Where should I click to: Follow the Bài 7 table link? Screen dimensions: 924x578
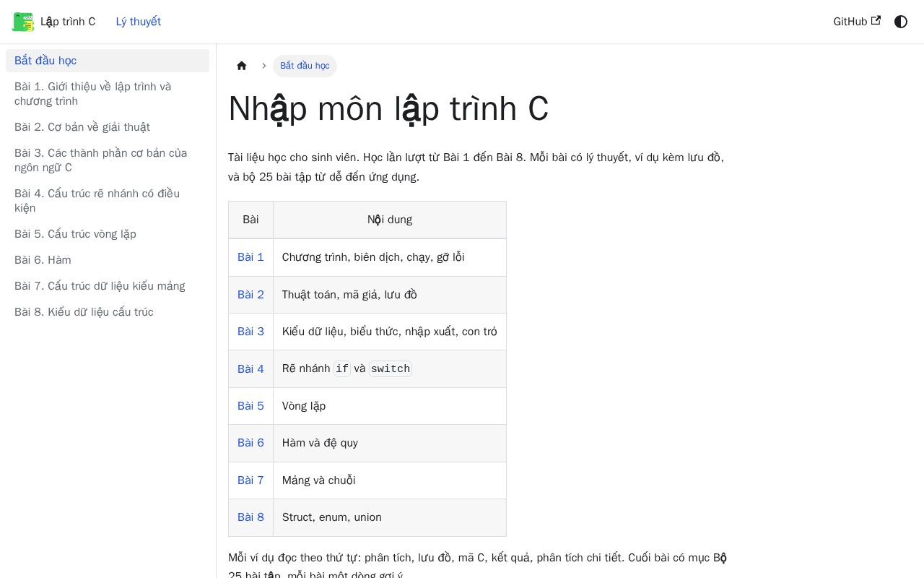250,480
